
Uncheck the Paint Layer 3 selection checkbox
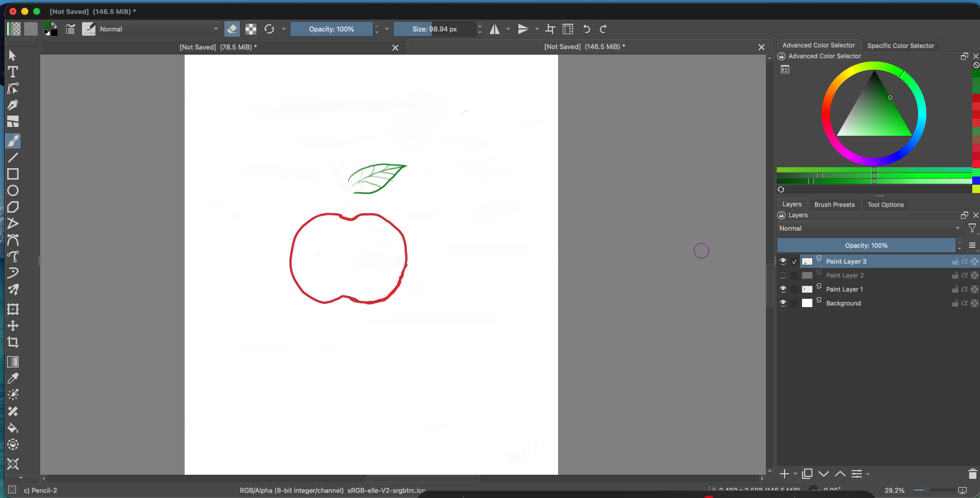tap(794, 262)
